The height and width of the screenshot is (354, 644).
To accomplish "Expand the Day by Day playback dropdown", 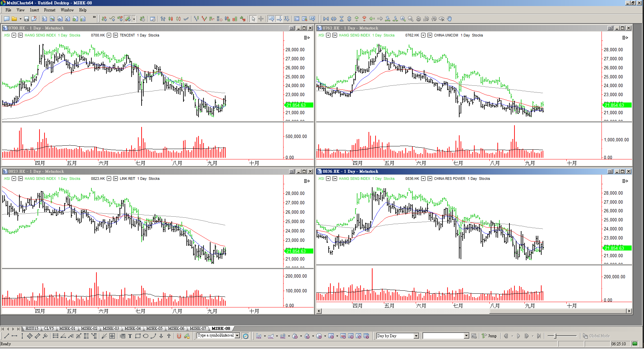I will click(x=416, y=336).
